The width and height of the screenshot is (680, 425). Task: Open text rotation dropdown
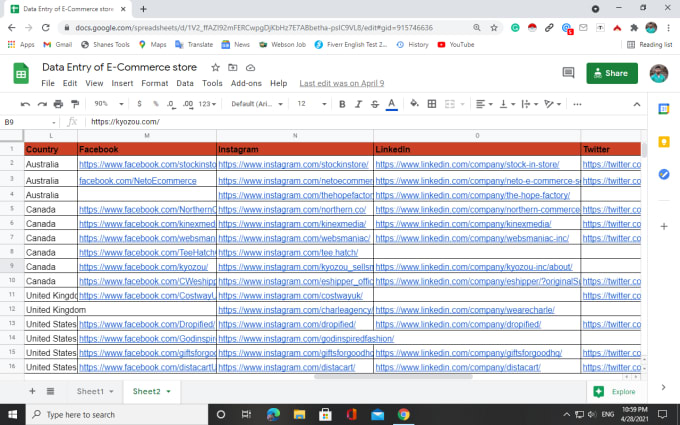tap(552, 104)
